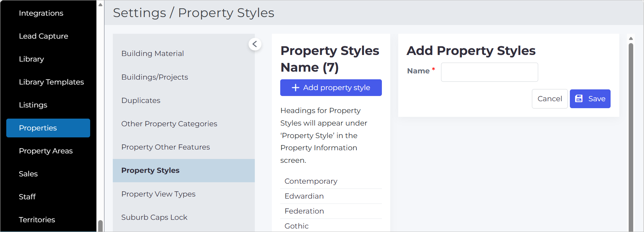Collapse the settings list with chevron arrow

pyautogui.click(x=255, y=44)
